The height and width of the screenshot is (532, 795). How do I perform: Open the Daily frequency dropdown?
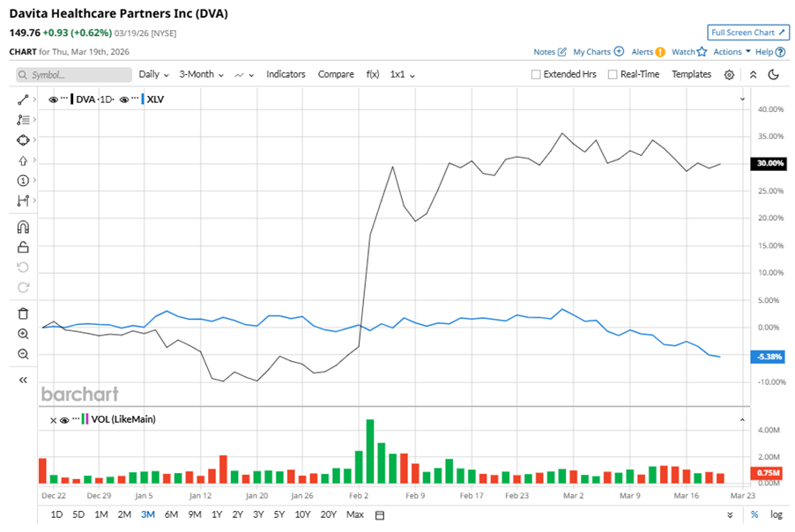coord(153,75)
